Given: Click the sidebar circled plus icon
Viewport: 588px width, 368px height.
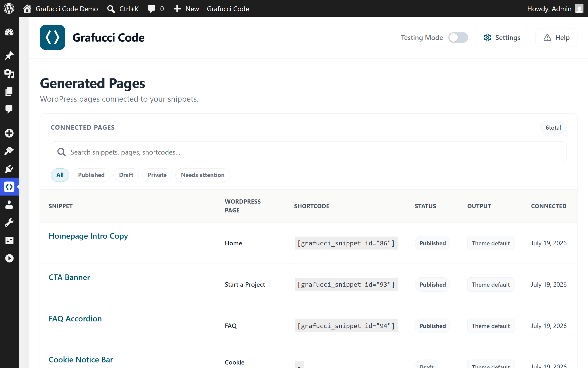Looking at the screenshot, I should [9, 133].
